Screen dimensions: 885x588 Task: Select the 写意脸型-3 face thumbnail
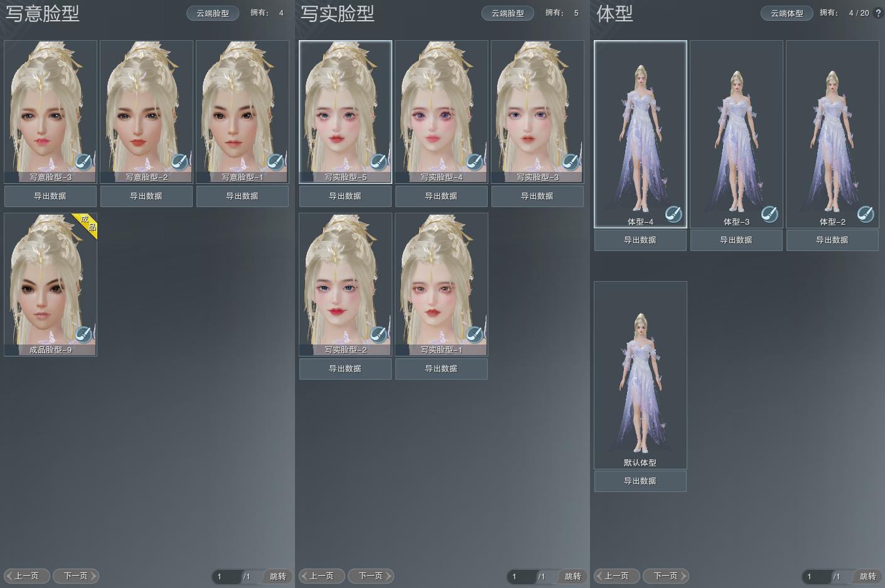(x=50, y=112)
